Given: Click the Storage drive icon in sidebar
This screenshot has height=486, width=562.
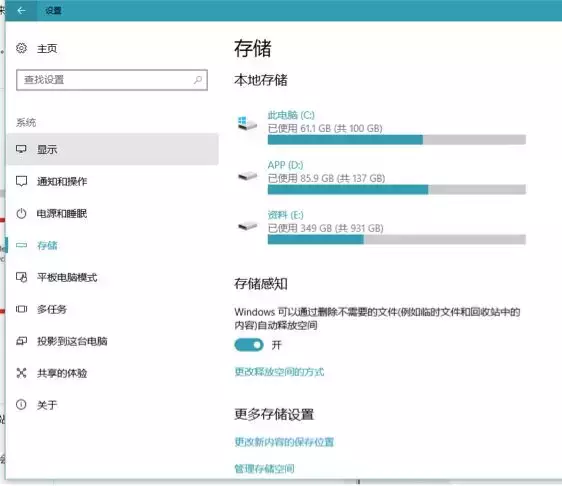Looking at the screenshot, I should 22,245.
